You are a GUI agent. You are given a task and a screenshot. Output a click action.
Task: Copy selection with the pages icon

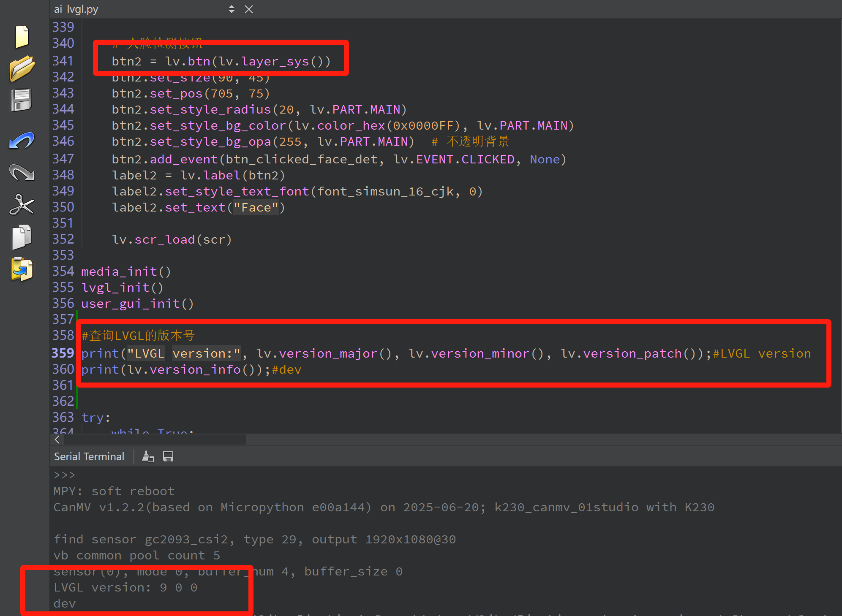tap(22, 237)
